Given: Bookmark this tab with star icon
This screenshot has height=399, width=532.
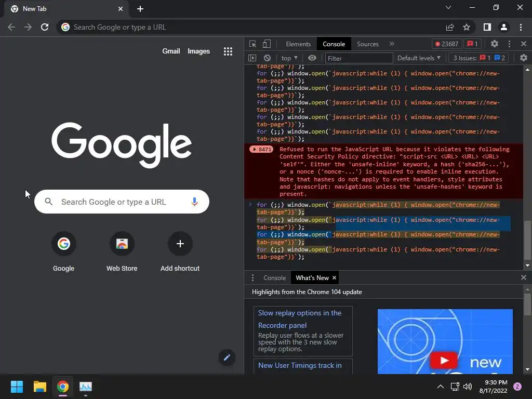Looking at the screenshot, I should coord(467,27).
